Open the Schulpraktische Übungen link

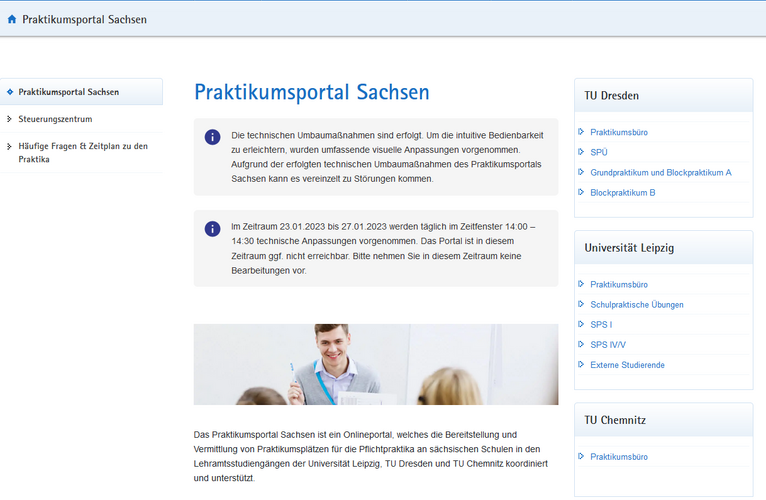click(x=637, y=304)
